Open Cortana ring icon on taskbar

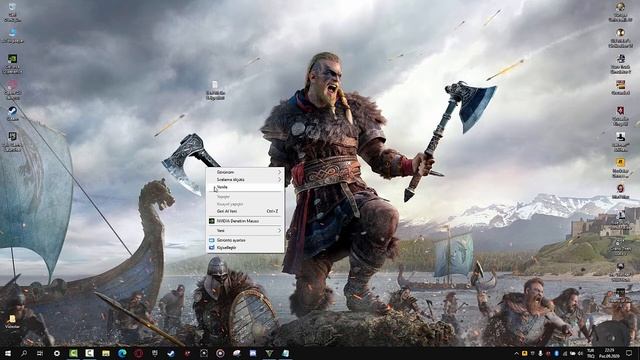(x=57, y=353)
